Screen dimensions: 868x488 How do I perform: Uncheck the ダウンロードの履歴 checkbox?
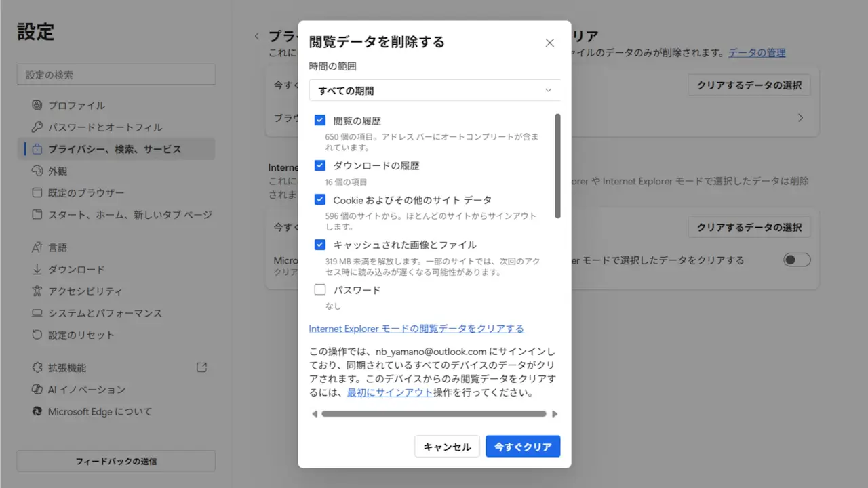320,165
